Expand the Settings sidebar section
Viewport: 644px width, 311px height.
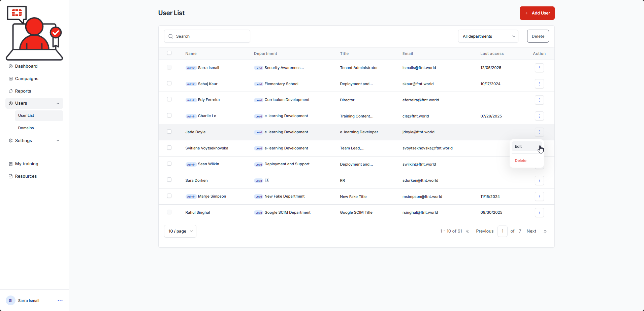pyautogui.click(x=34, y=141)
